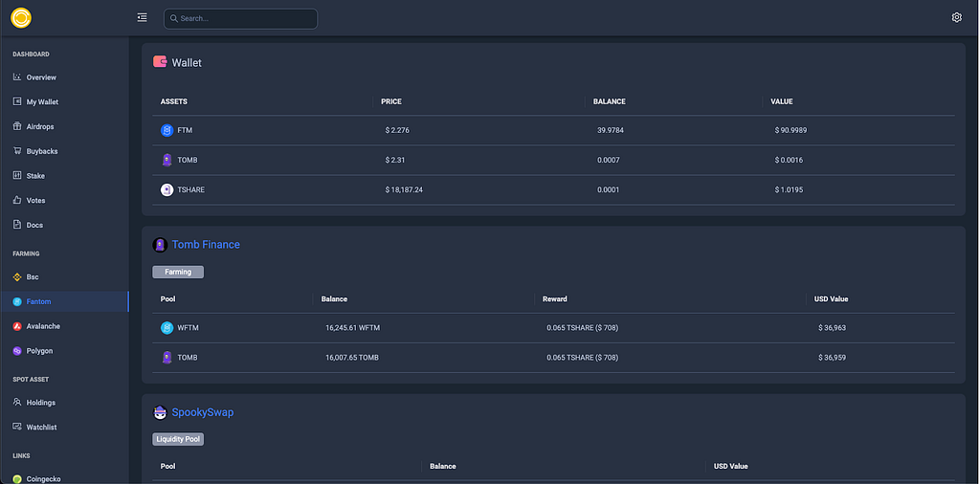
Task: Open Coingecko link
Action: click(43, 479)
